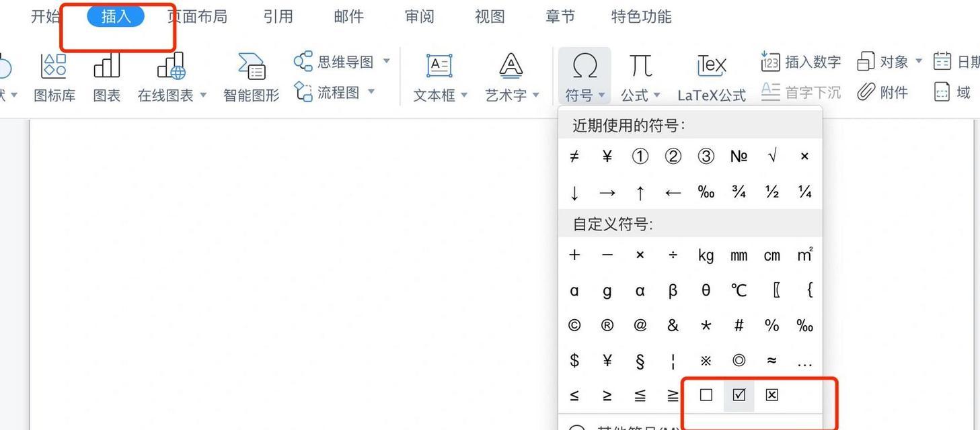980x430 pixels.
Task: Insert the ≠ not-equal symbol
Action: tap(574, 157)
